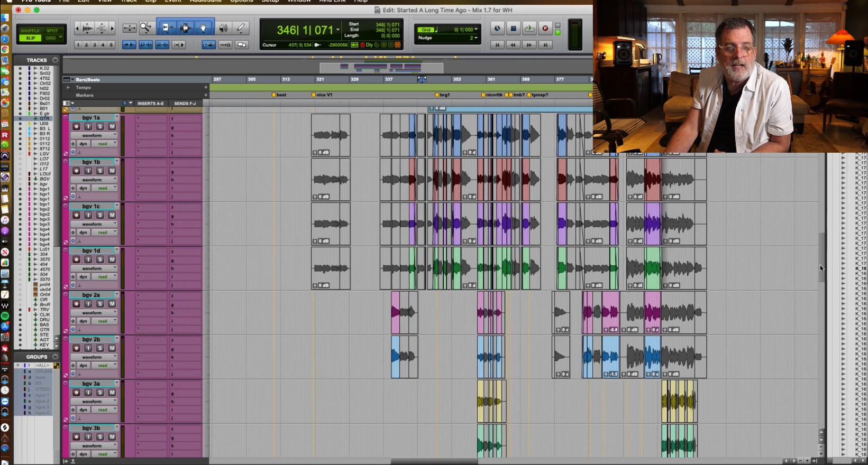The width and height of the screenshot is (868, 465).
Task: Click the Rewind transport button
Action: [x=513, y=45]
